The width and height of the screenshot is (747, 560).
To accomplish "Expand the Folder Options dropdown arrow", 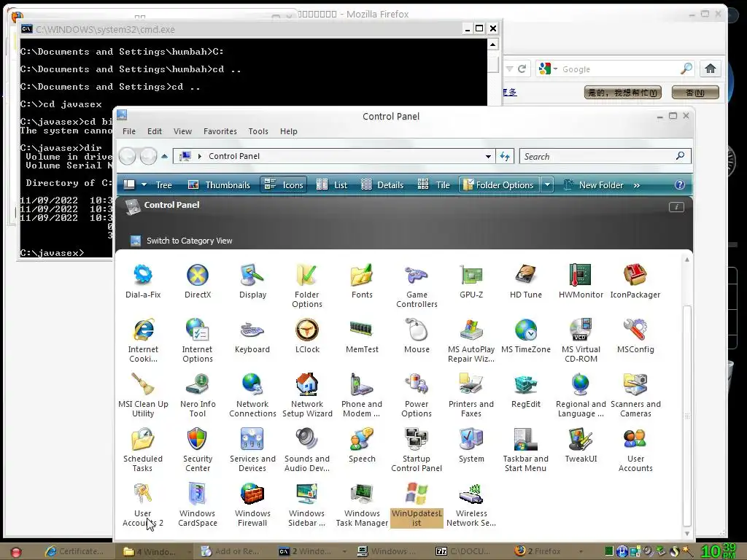I will pos(547,184).
